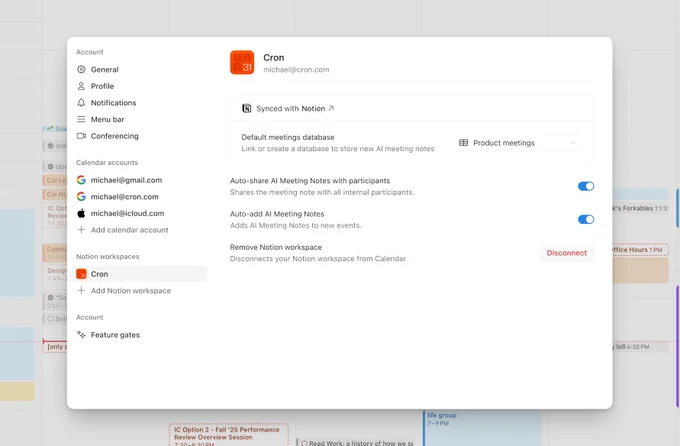
Task: Expand dropdown chevron next to Product meetings
Action: [573, 143]
